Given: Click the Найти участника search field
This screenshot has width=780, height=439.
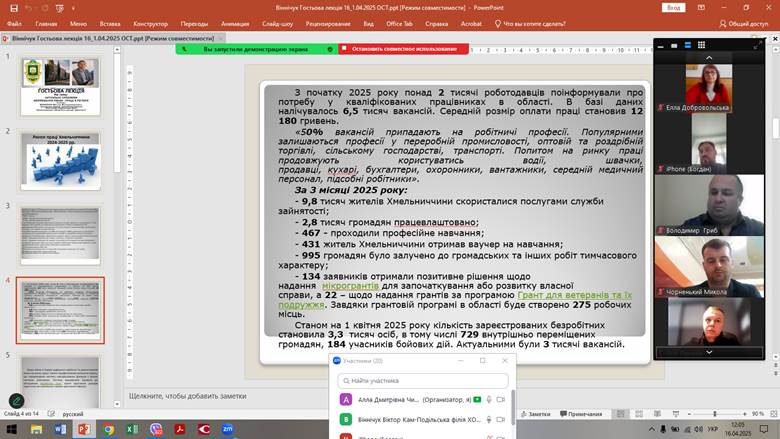Looking at the screenshot, I should coord(425,380).
